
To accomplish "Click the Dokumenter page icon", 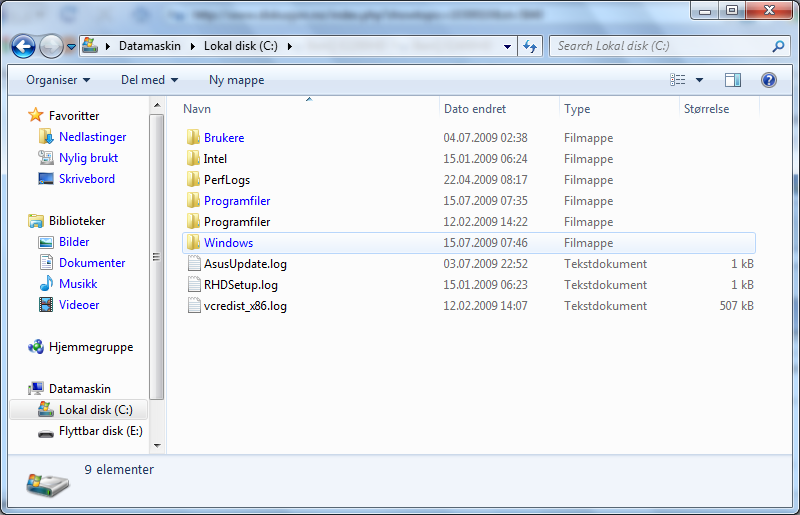I will (x=46, y=262).
